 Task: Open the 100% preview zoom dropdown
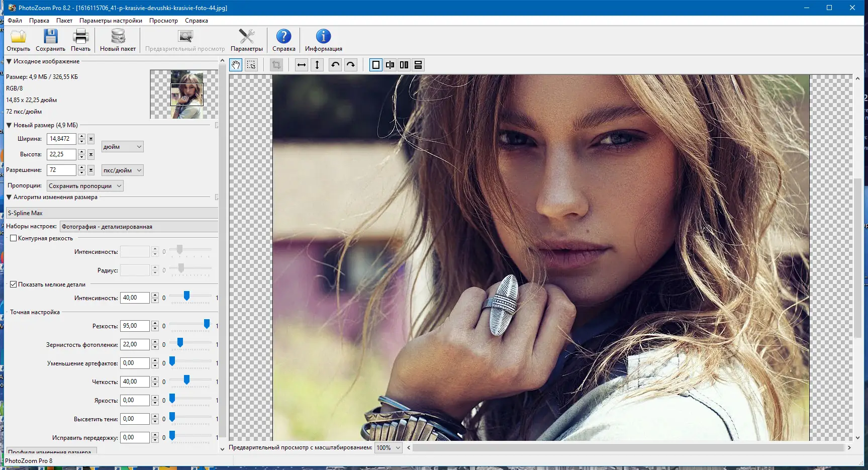[x=389, y=448]
